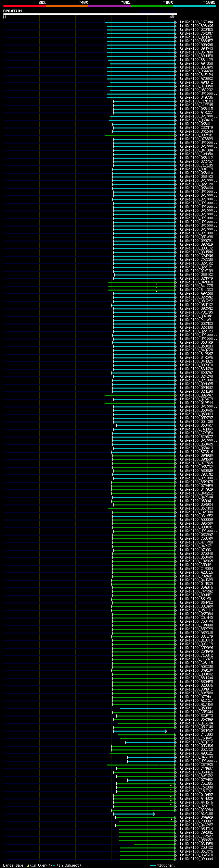Click the UniRef100_Q5ZMS3 label
The height and width of the screenshot is (868, 219).
pos(196,324)
